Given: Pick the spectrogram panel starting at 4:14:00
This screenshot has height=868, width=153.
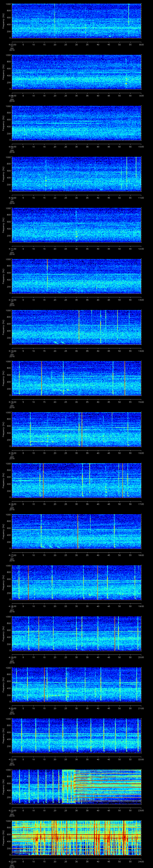Looking at the screenshot, I should pyautogui.click(x=77, y=378).
